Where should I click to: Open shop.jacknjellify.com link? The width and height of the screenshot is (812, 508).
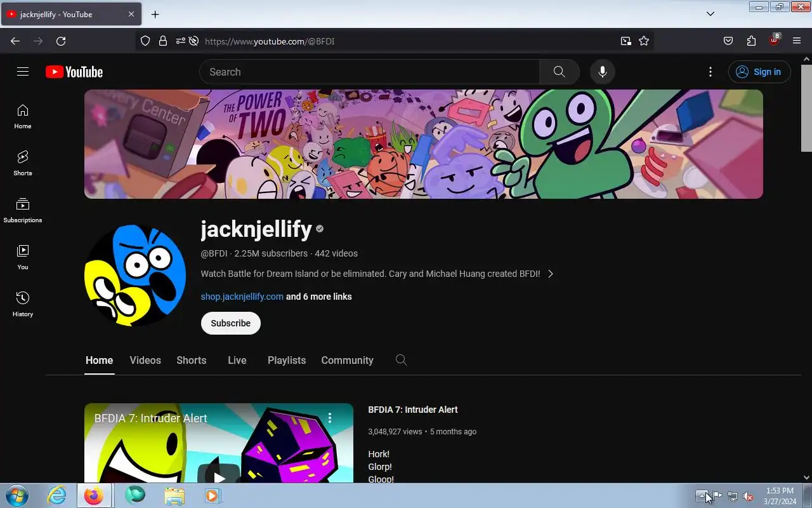(242, 297)
